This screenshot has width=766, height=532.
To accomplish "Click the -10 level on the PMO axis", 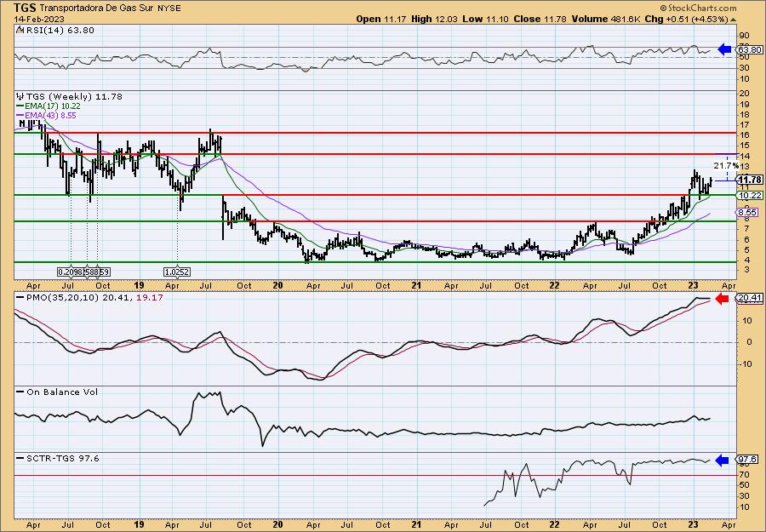I will (x=746, y=363).
